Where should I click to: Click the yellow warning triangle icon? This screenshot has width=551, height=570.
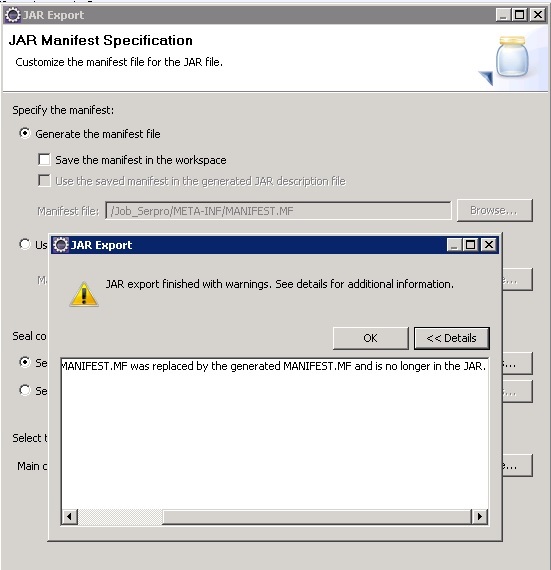pyautogui.click(x=84, y=294)
